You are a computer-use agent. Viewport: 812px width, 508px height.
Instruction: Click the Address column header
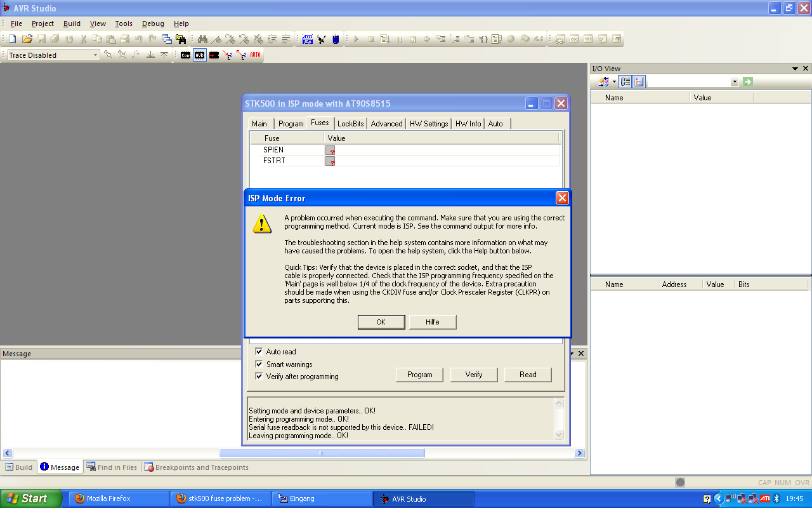[680, 284]
